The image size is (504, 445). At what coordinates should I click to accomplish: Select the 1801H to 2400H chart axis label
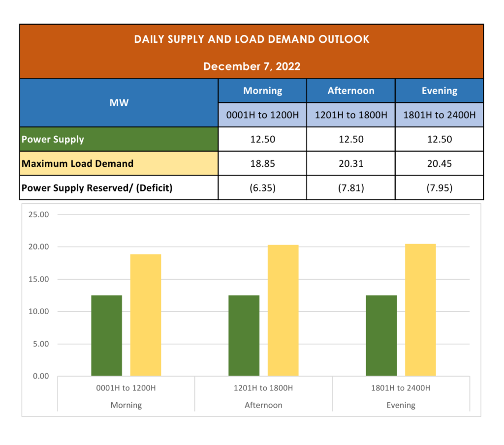click(x=401, y=388)
